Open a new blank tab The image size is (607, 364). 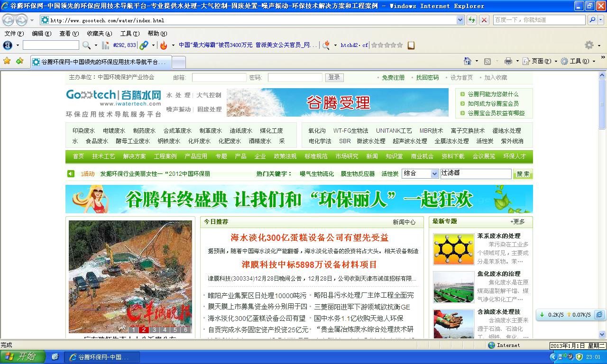[x=178, y=62]
